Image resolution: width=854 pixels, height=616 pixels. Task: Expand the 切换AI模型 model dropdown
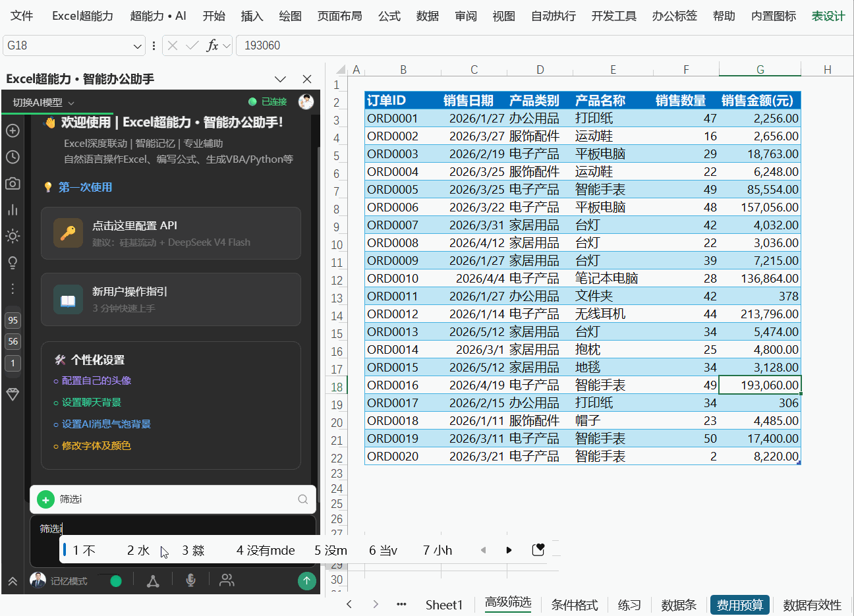43,103
